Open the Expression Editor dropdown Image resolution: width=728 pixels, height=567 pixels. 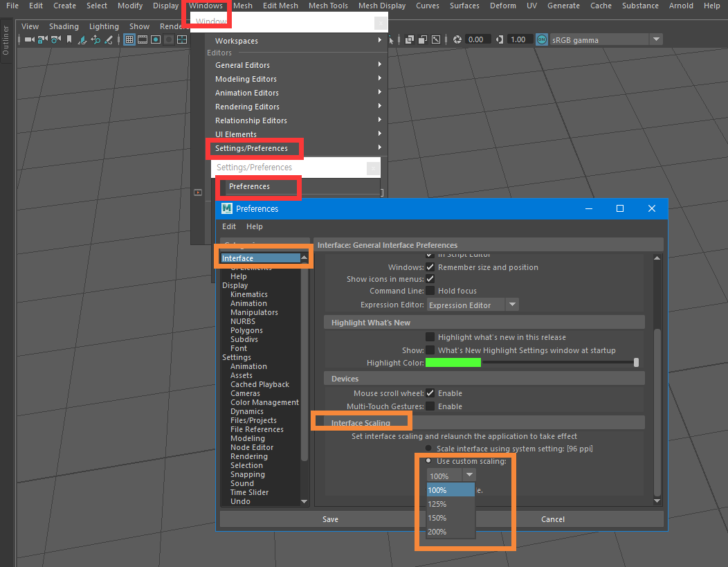[512, 304]
